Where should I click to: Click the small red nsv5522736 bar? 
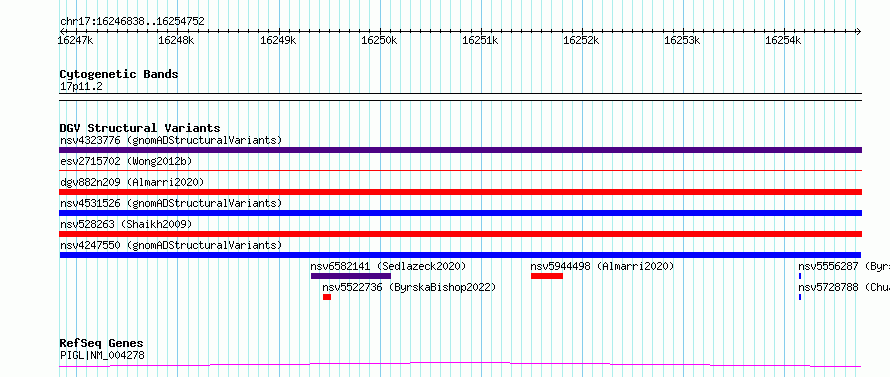tap(327, 297)
